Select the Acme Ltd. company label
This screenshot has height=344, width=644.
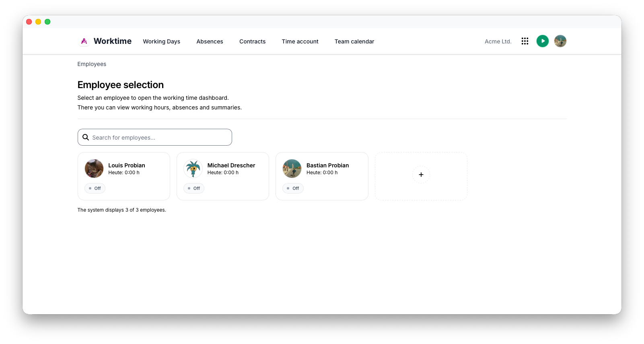pyautogui.click(x=498, y=41)
